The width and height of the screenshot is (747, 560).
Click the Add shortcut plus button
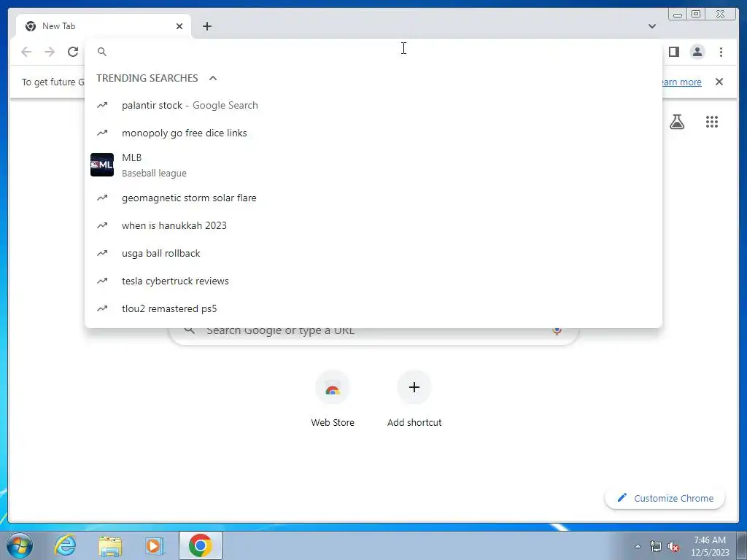click(x=414, y=387)
